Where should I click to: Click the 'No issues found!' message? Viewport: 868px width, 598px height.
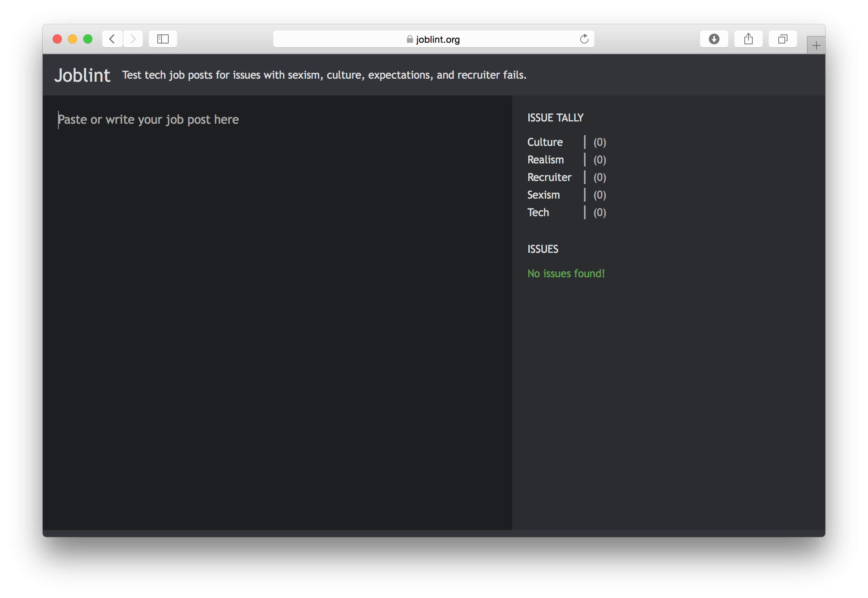(566, 273)
